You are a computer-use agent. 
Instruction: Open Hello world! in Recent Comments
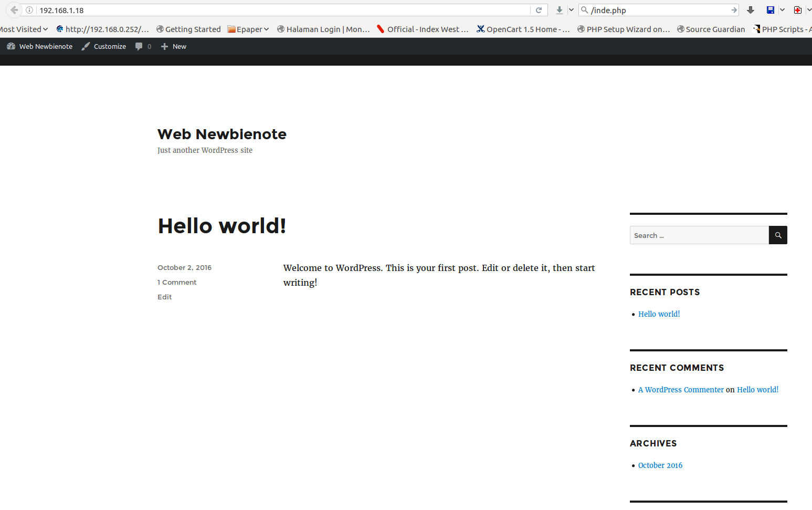coord(757,390)
